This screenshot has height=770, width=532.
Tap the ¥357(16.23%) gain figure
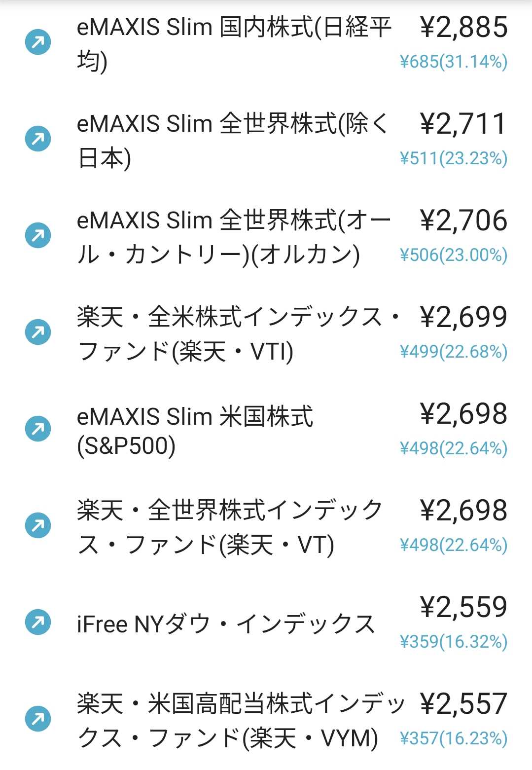tap(453, 738)
